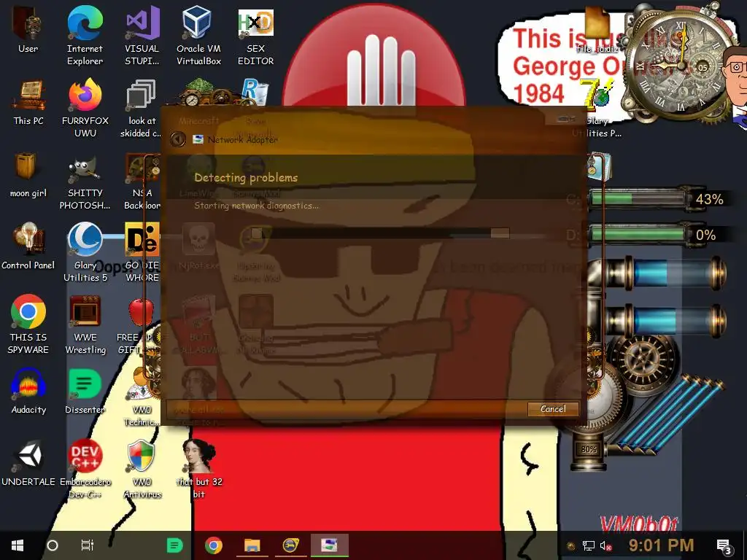
Task: Click the muted volume tray icon
Action: point(605,545)
